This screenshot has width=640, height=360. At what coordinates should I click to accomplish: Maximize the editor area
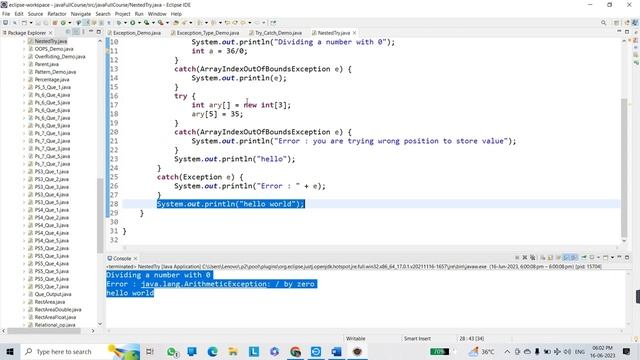point(627,32)
